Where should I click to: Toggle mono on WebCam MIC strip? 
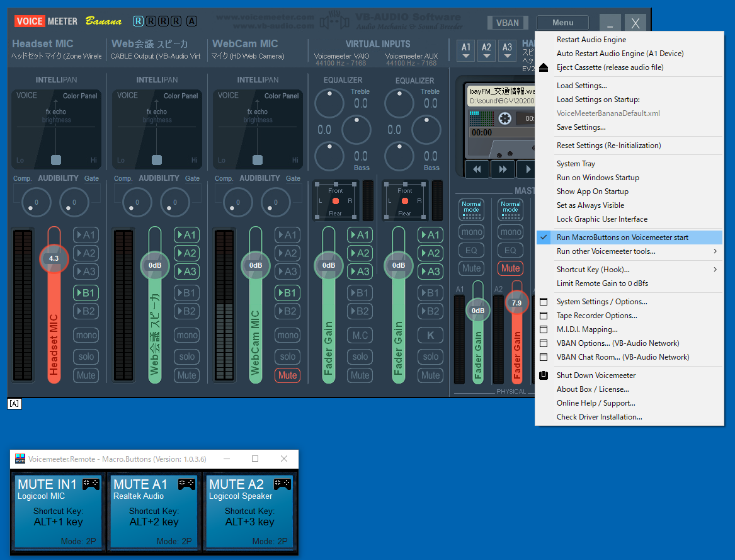click(288, 335)
